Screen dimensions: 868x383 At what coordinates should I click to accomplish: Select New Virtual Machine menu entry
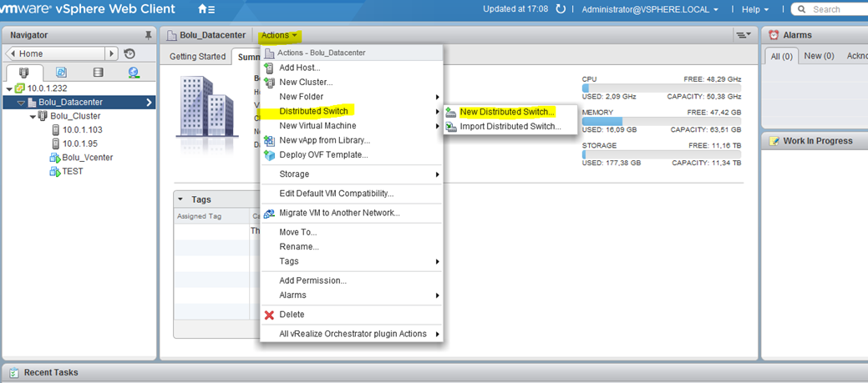[x=352, y=126]
